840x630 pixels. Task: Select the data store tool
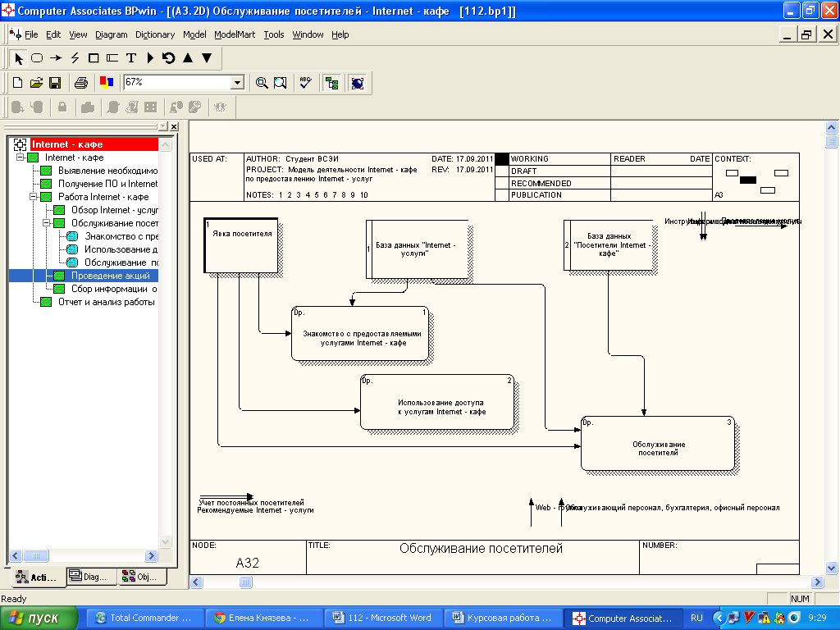112,58
